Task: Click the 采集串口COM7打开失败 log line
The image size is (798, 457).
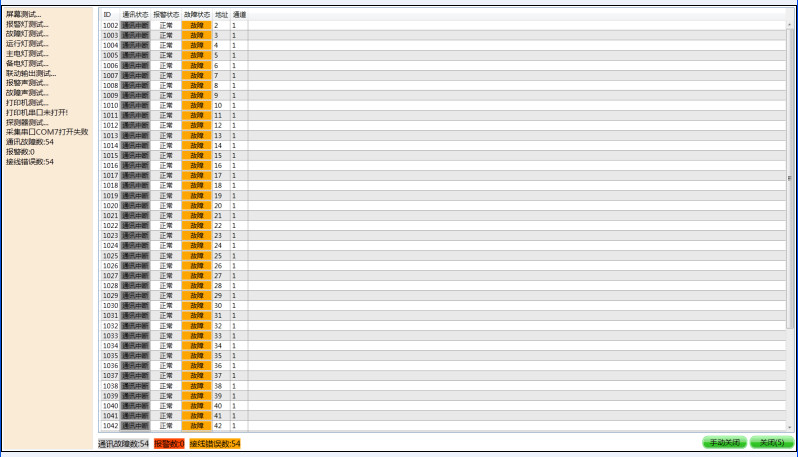Action: [47, 132]
